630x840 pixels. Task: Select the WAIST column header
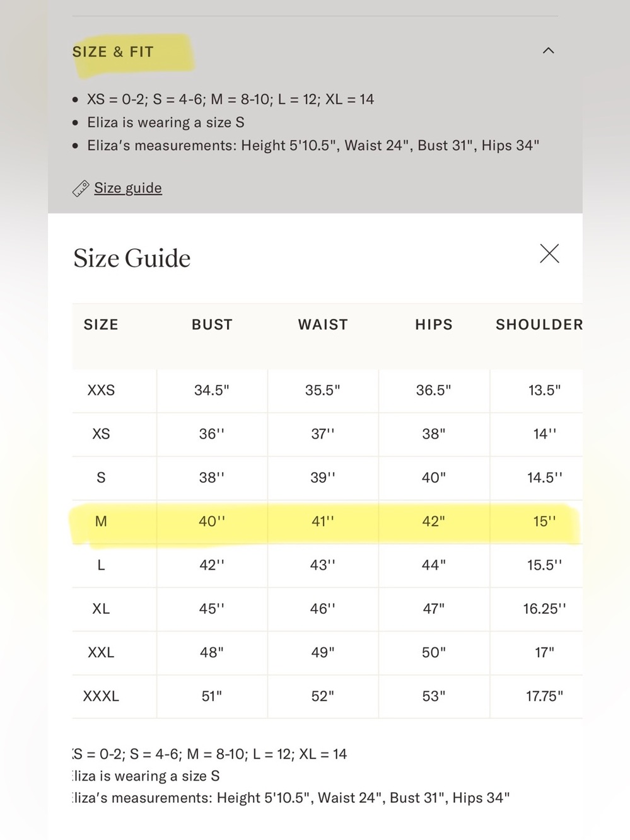pyautogui.click(x=323, y=325)
